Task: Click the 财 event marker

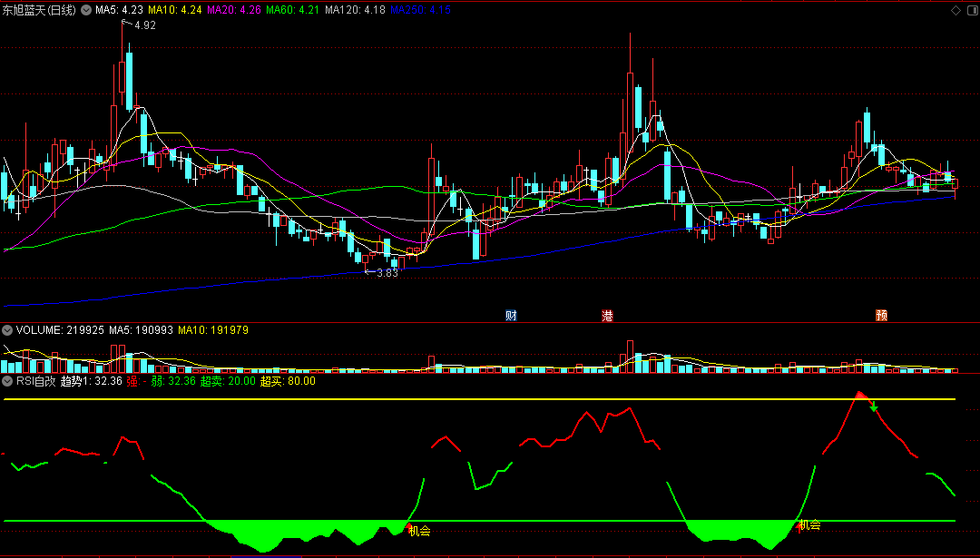Action: click(x=511, y=315)
